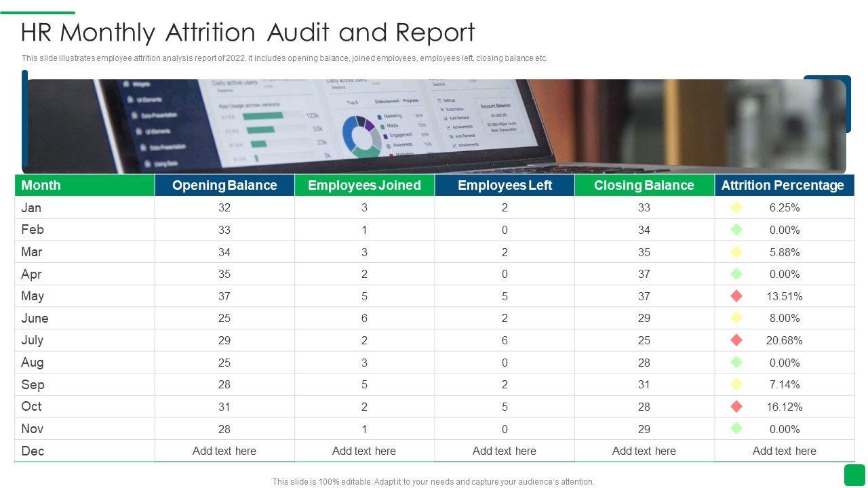This screenshot has width=868, height=488.
Task: Click the green diamond indicator in the Feb row
Action: (x=736, y=230)
